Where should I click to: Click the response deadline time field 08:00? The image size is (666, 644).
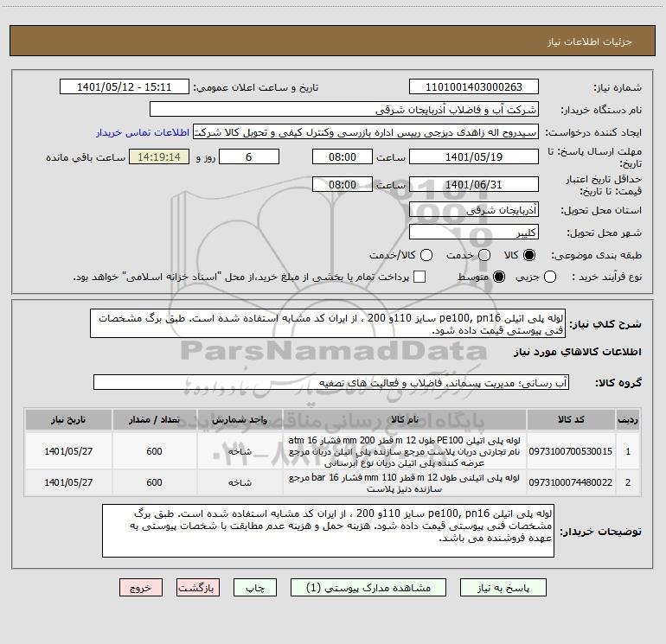(343, 156)
